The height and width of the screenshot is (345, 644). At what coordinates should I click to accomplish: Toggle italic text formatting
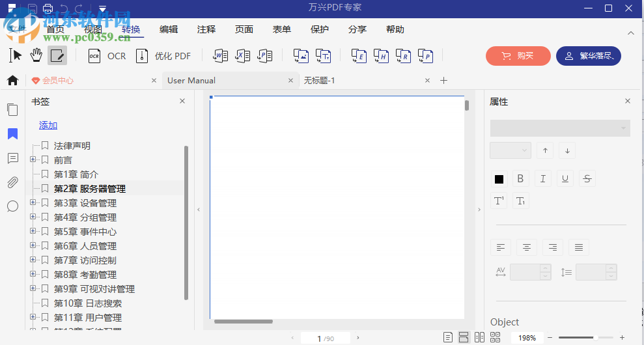point(542,178)
